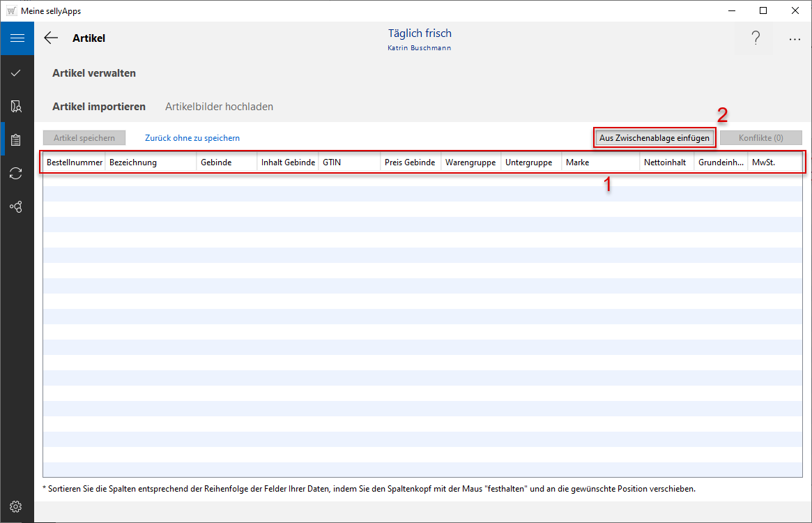
Task: Follow Zurück ohne zu speichern link
Action: 192,138
